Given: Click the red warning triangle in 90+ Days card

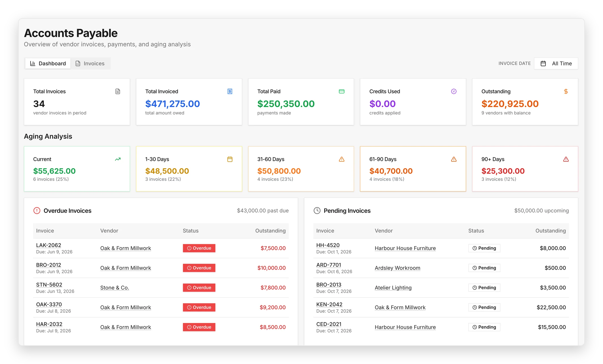Looking at the screenshot, I should coord(566,159).
